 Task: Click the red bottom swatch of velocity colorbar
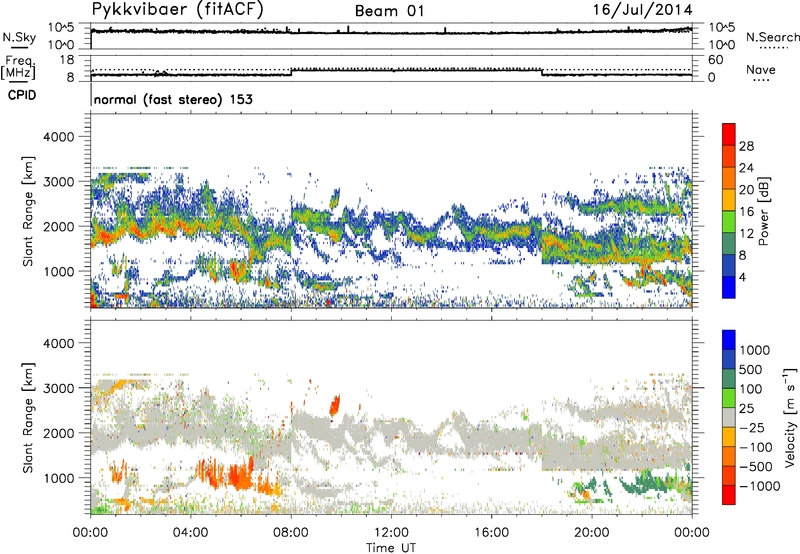coord(729,495)
